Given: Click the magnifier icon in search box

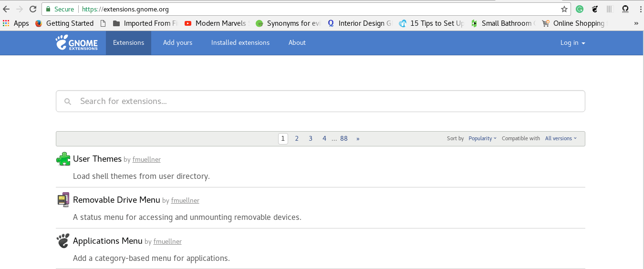Looking at the screenshot, I should click(68, 102).
